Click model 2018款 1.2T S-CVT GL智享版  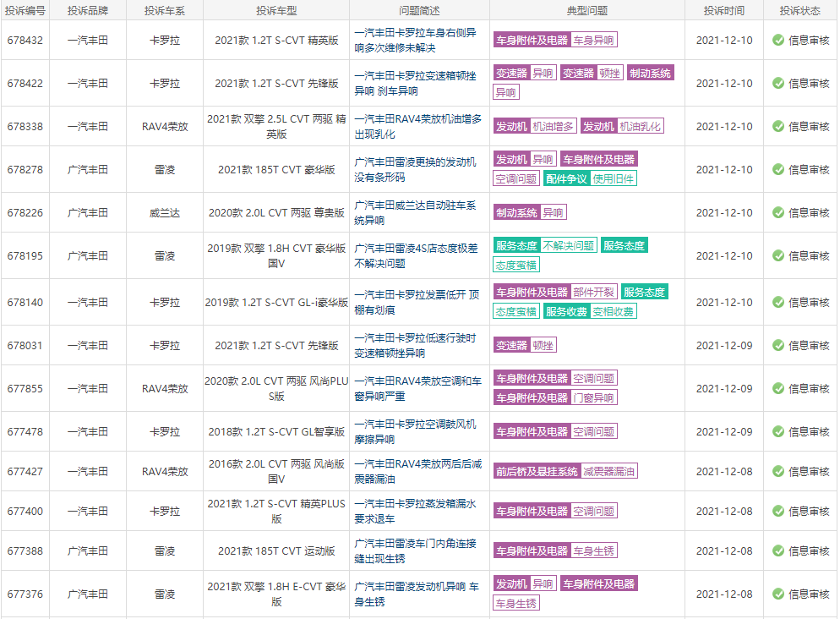(x=276, y=431)
